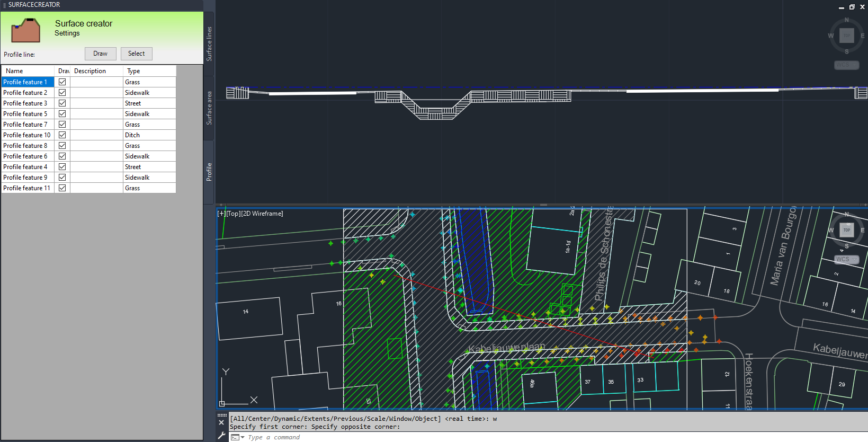Click the Surface creator profile icon
Screen dimensions: 868x442
(26, 31)
